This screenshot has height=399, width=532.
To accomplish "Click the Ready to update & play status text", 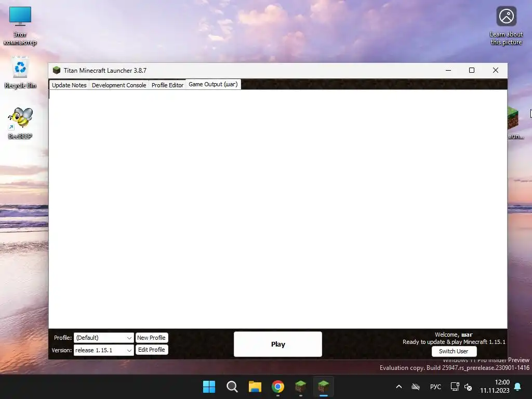I will (x=454, y=342).
